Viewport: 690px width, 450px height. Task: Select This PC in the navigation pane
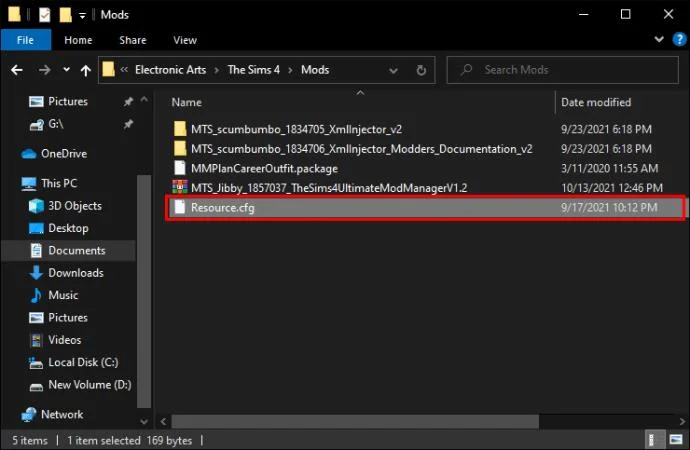[59, 183]
